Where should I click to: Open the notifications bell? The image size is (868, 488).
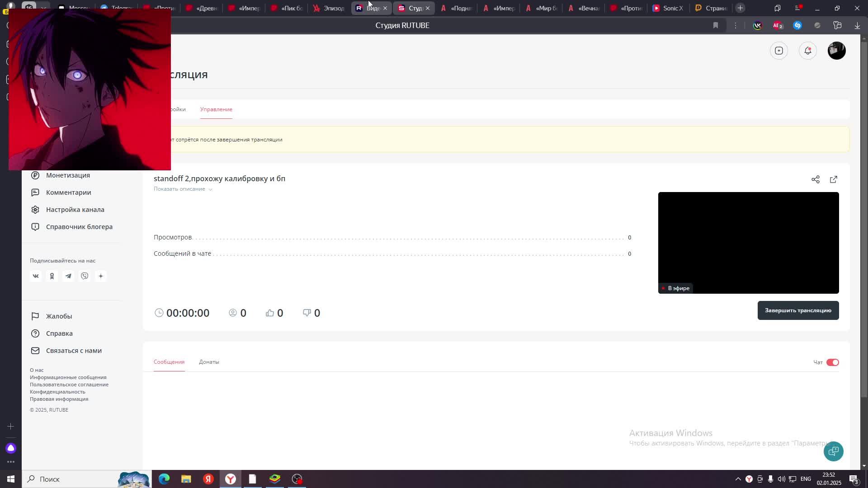tap(807, 51)
